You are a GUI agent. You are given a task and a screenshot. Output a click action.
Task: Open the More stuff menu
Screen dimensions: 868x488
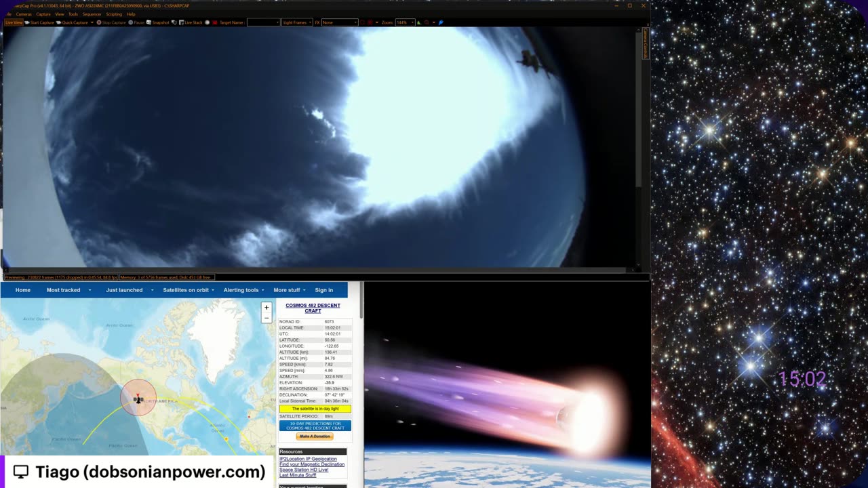pyautogui.click(x=290, y=290)
